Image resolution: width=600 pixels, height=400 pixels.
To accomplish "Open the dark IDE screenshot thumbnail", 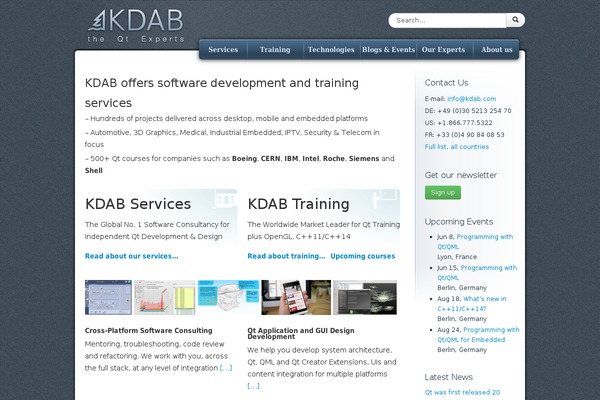I will pos(365,297).
